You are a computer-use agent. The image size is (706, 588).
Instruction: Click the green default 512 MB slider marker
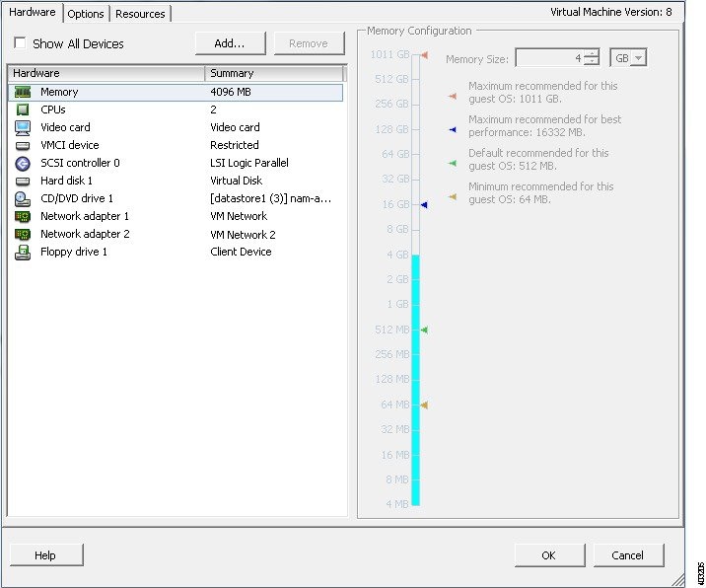coord(424,330)
